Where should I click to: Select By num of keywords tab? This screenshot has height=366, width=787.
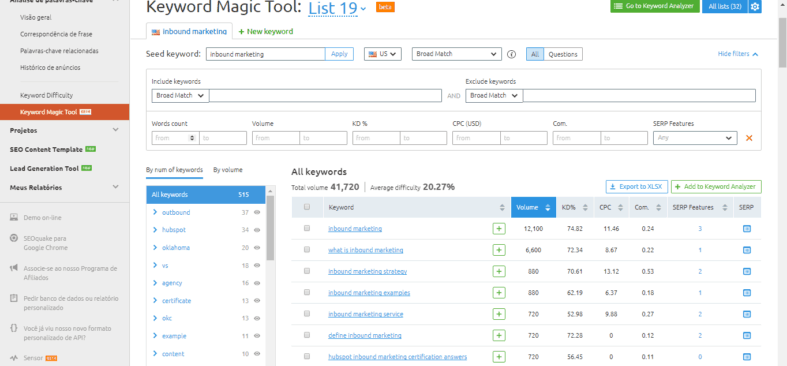coord(174,170)
